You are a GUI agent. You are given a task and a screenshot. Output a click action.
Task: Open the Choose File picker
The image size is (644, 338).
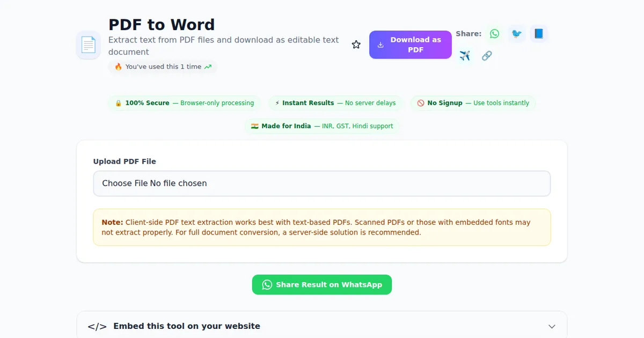[125, 183]
